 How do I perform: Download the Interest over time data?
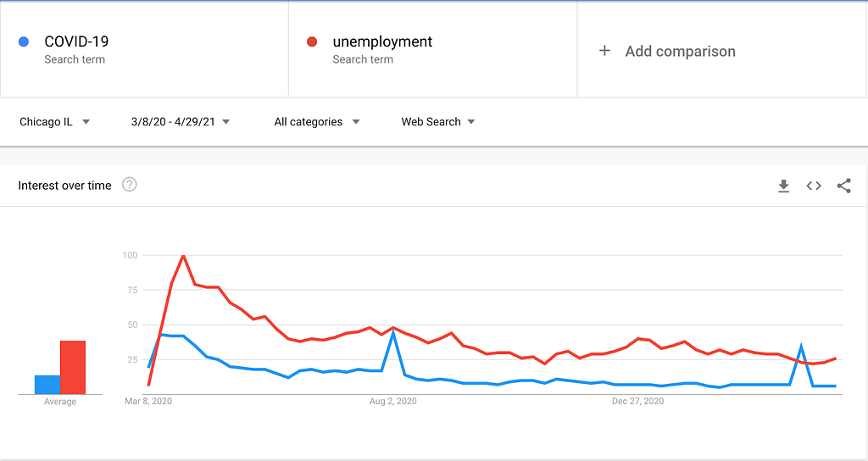click(783, 186)
